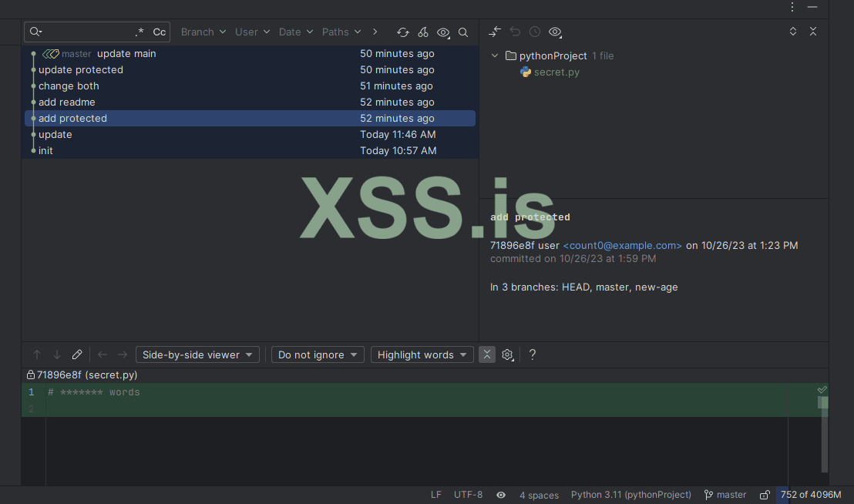Open the Branch filter dropdown

coord(202,32)
